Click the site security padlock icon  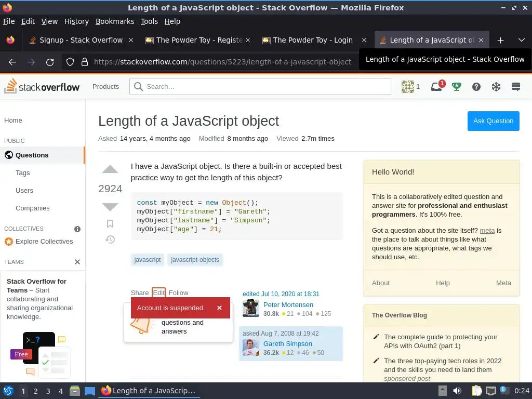[x=85, y=62]
